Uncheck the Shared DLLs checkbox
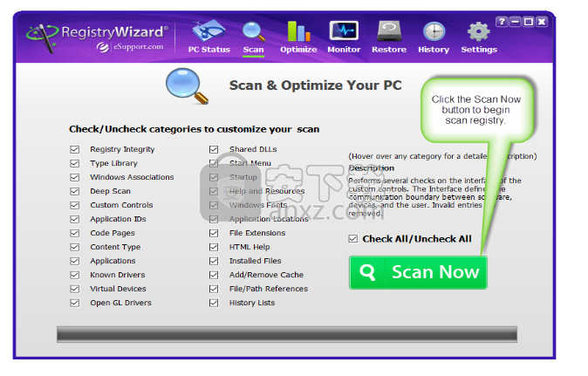 click(214, 149)
